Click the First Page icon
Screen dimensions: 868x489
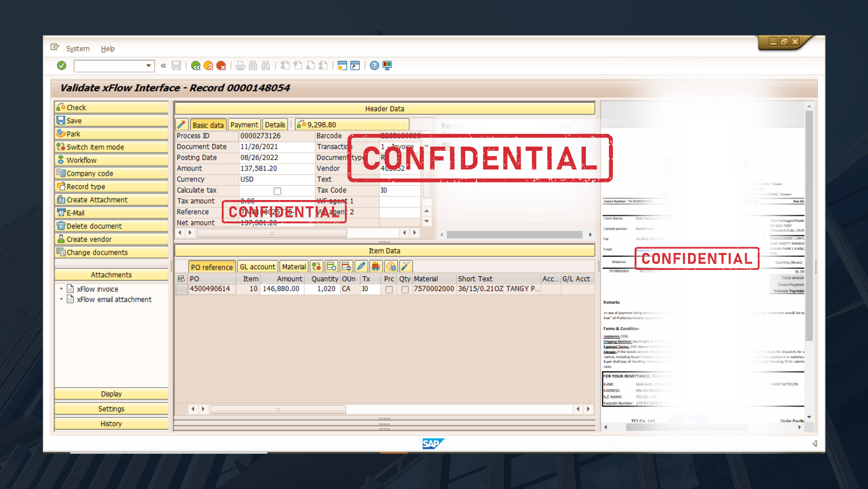pyautogui.click(x=285, y=66)
